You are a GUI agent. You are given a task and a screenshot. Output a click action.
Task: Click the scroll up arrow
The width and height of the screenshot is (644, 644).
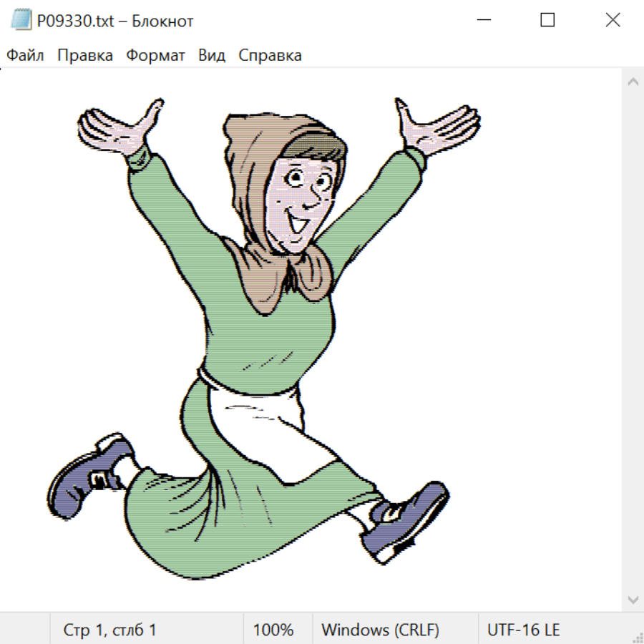coord(633,82)
